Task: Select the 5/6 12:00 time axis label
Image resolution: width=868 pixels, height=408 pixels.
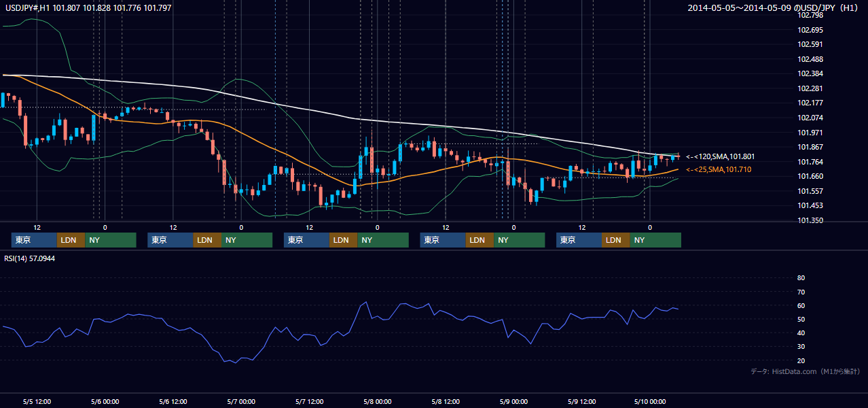Action: click(173, 401)
